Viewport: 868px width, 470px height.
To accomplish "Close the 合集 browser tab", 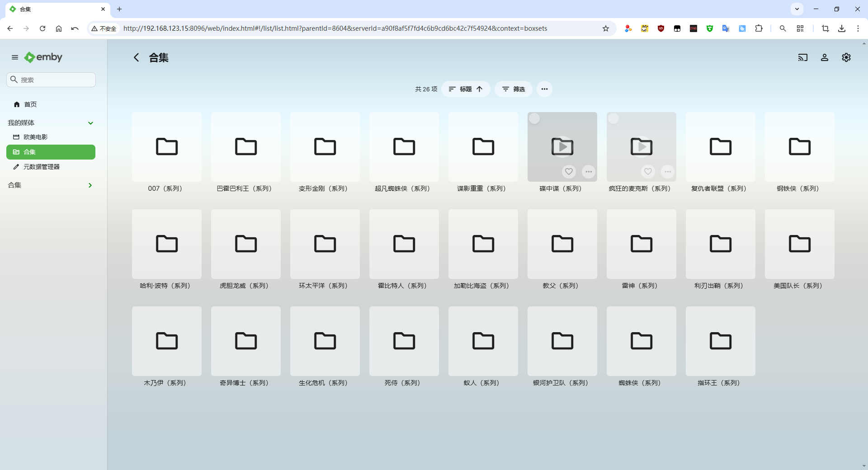I will pos(103,9).
